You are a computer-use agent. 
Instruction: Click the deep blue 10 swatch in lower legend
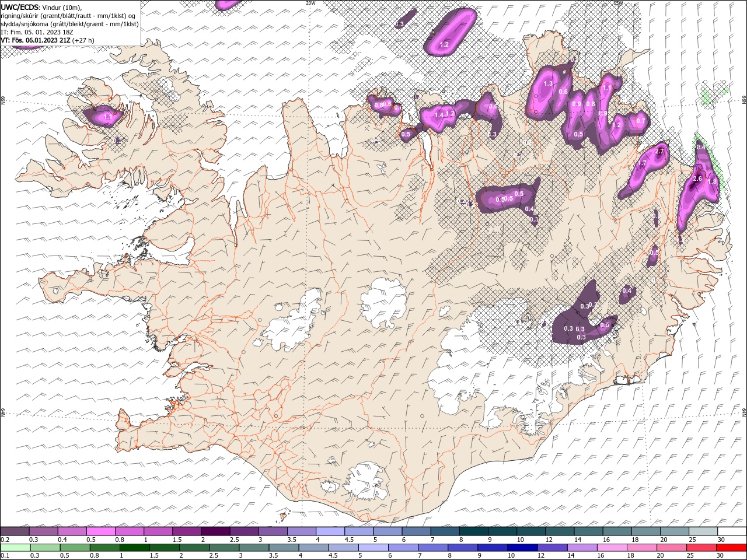coord(522,548)
